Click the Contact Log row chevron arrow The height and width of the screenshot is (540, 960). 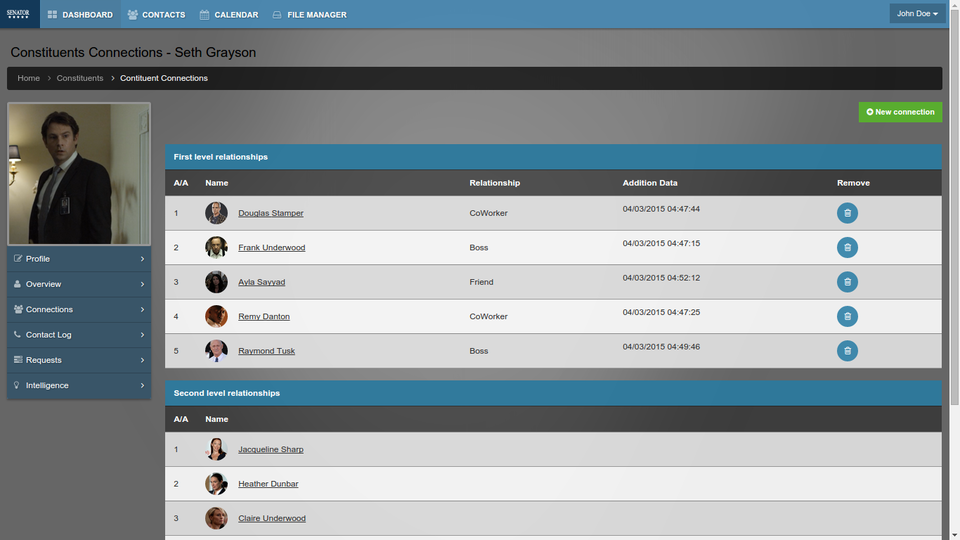point(142,335)
